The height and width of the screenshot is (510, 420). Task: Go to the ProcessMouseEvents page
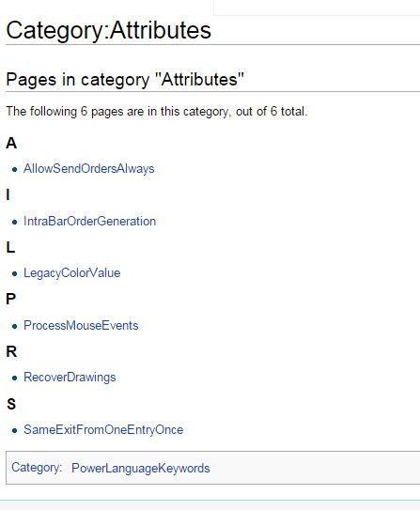coord(81,325)
